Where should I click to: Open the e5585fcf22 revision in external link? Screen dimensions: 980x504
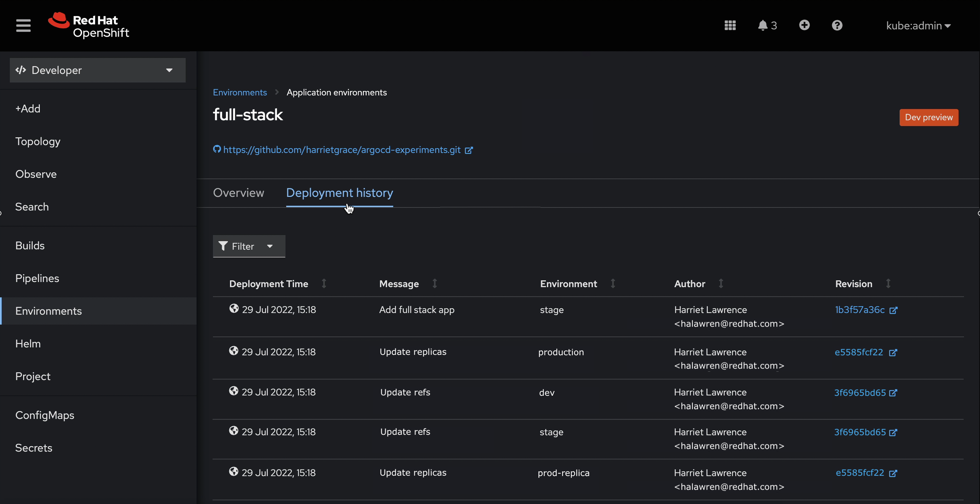pos(894,352)
